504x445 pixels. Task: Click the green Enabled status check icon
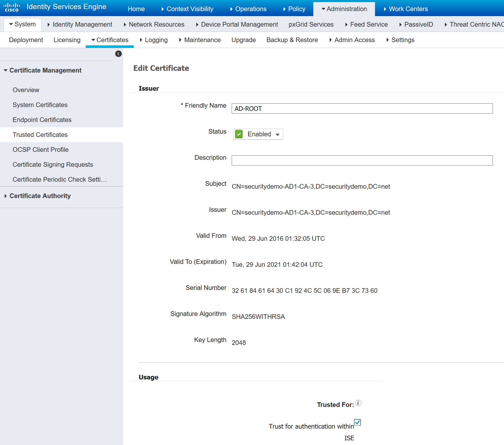[x=239, y=134]
